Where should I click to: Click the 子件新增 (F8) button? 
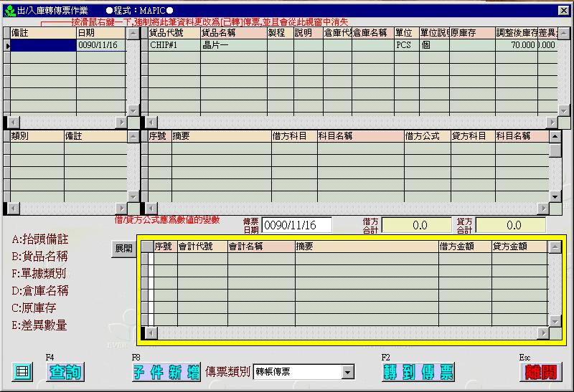tap(166, 372)
